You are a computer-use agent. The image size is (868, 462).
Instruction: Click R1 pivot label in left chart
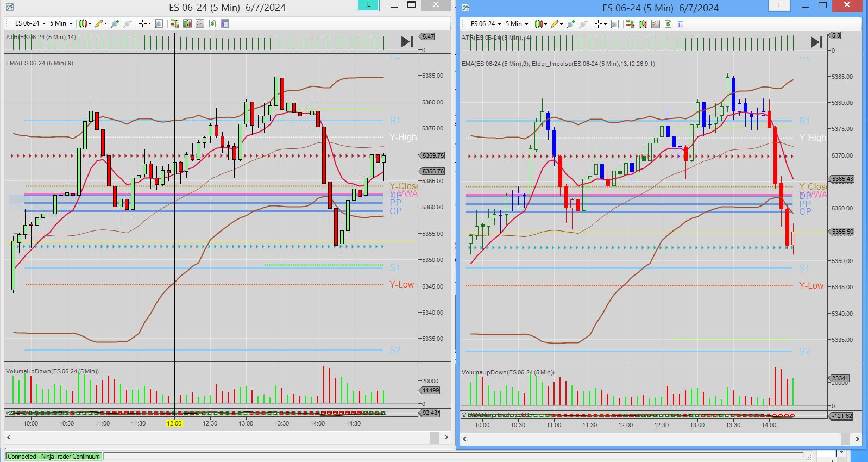(395, 120)
